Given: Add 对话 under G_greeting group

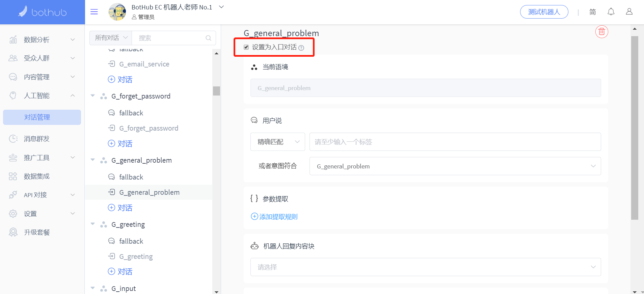Looking at the screenshot, I should (x=120, y=271).
